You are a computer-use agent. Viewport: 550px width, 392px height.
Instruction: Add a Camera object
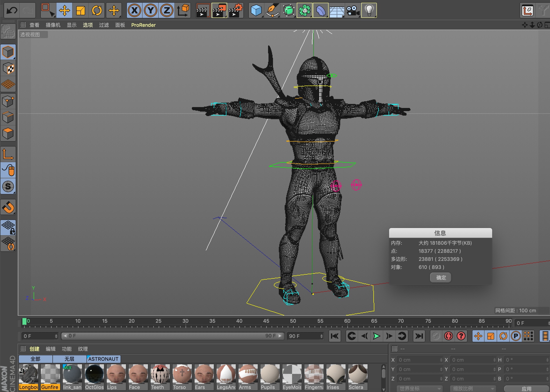[353, 10]
